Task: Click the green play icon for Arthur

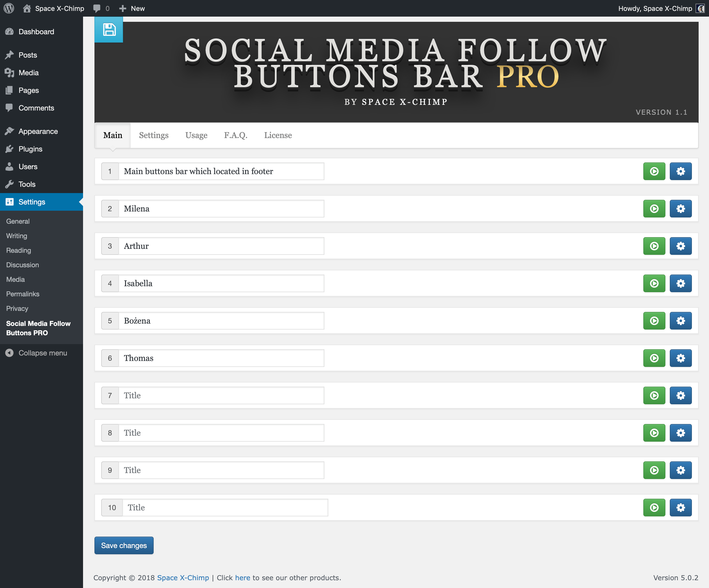Action: tap(654, 246)
